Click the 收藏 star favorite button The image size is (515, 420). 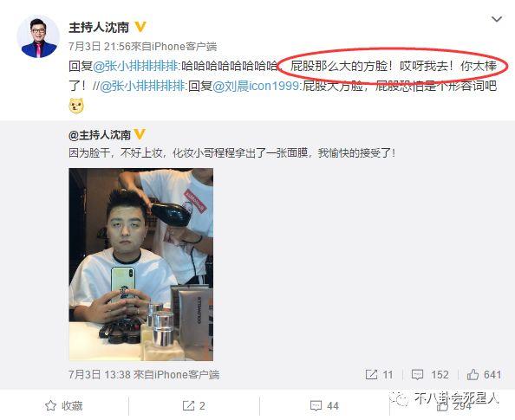point(63,406)
